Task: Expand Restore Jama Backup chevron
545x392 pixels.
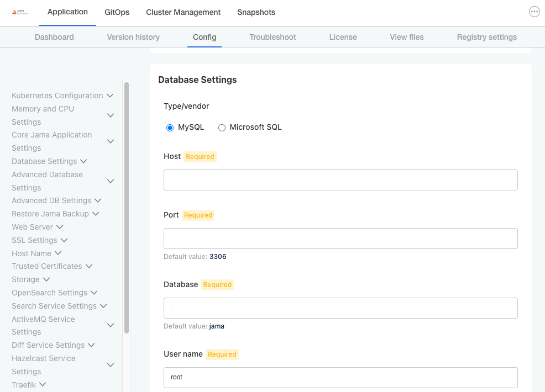Action: 96,214
